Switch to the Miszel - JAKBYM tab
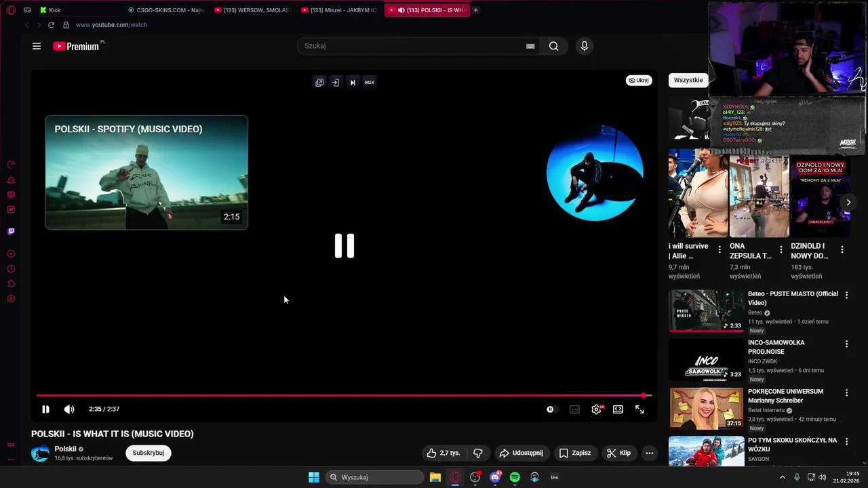The width and height of the screenshot is (868, 488). point(339,10)
